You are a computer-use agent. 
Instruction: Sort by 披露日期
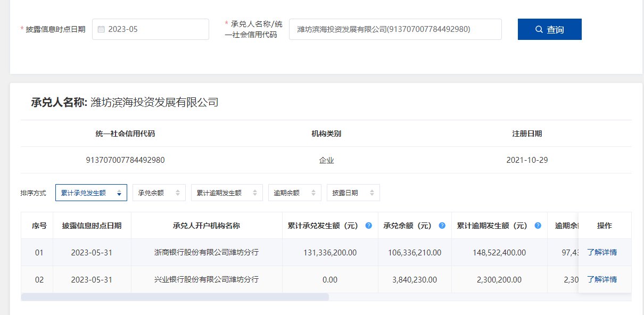[x=353, y=193]
